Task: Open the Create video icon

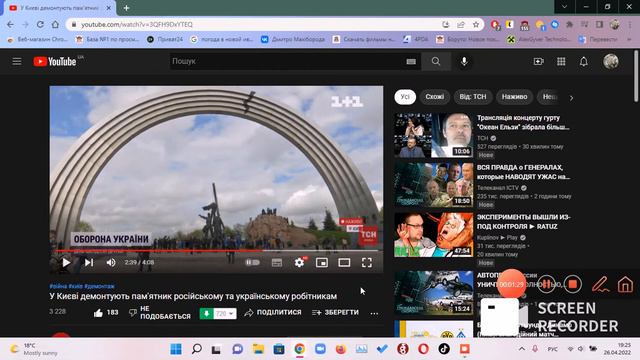Action: [x=538, y=61]
